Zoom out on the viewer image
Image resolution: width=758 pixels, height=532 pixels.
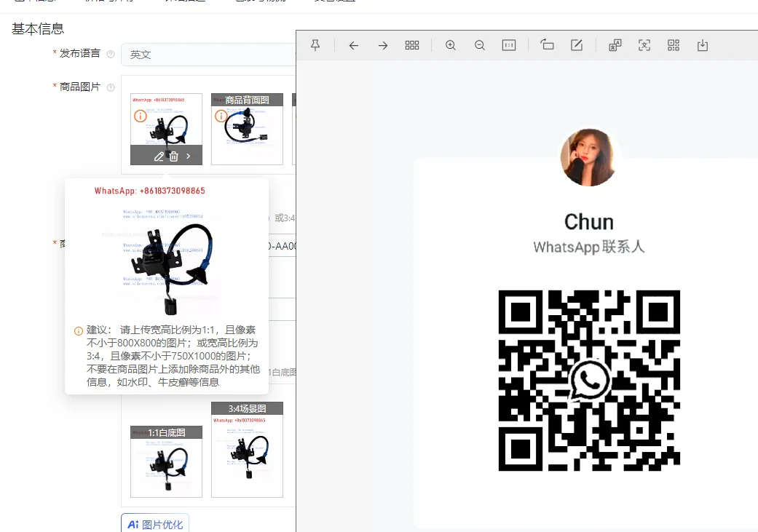[480, 45]
